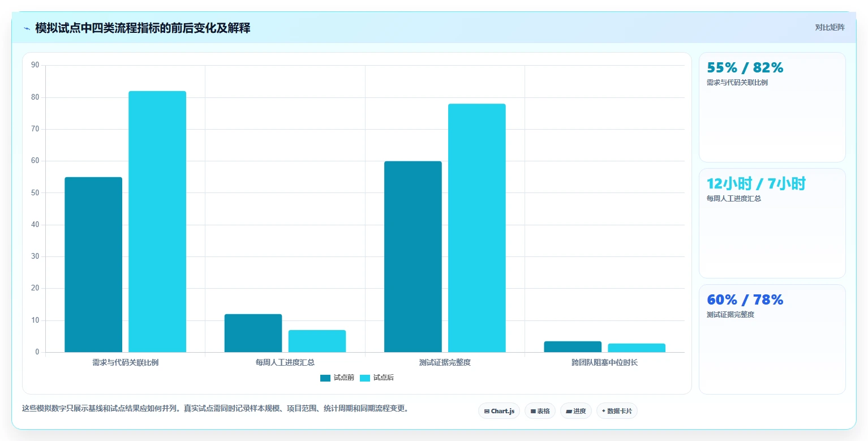Select the 数据卡片 chip

point(617,411)
